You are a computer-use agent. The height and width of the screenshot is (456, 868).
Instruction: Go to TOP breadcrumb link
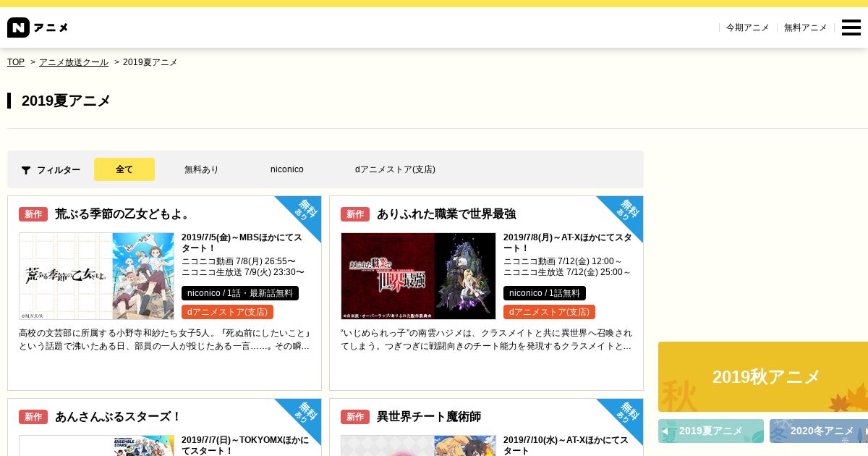click(x=16, y=62)
